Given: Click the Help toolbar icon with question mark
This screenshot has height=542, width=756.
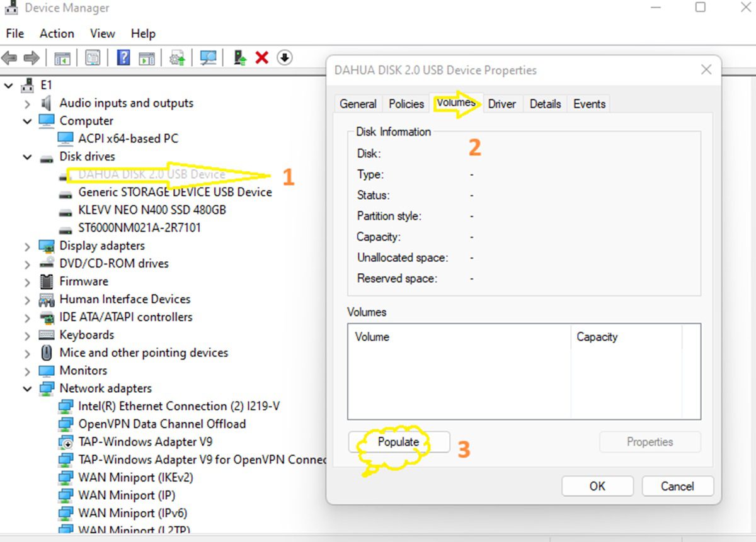Looking at the screenshot, I should click(123, 58).
